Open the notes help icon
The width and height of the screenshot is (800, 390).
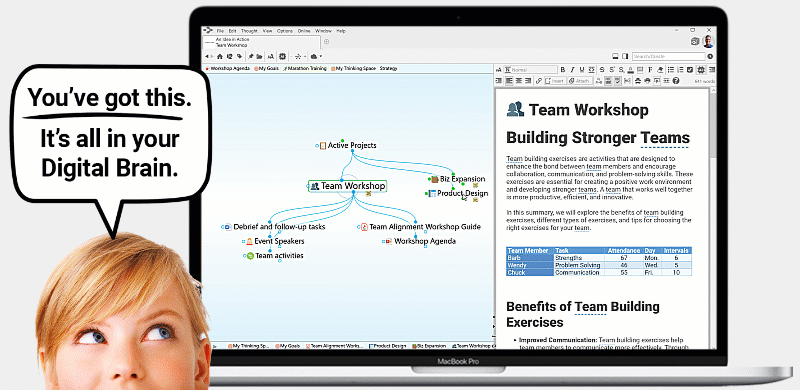coord(676,81)
